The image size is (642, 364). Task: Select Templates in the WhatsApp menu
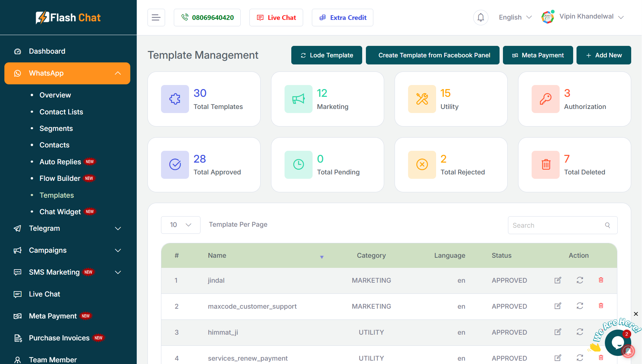[56, 195]
